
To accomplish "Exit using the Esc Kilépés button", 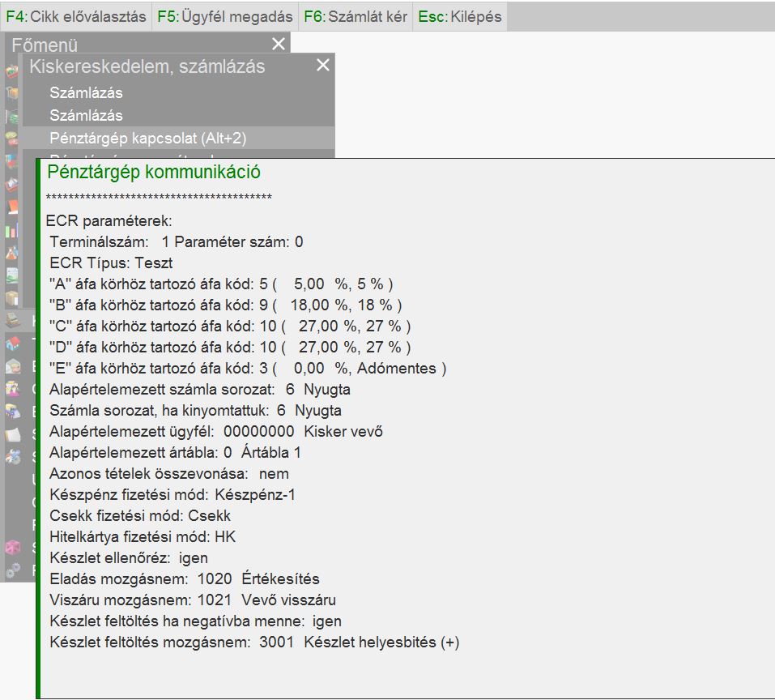I will 460,16.
